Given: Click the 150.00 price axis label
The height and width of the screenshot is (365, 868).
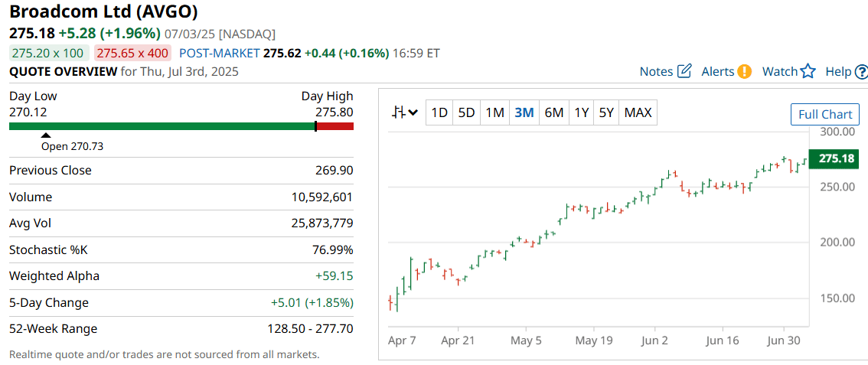Looking at the screenshot, I should coord(837,298).
